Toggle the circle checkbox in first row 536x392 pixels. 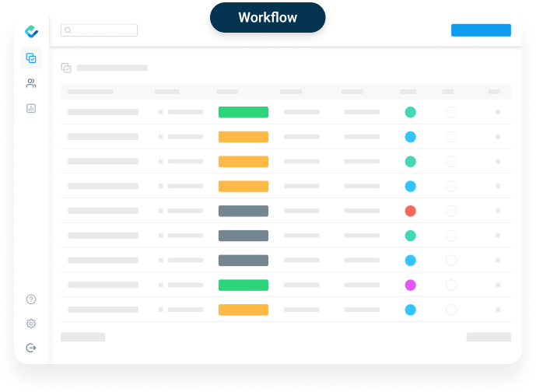(451, 112)
